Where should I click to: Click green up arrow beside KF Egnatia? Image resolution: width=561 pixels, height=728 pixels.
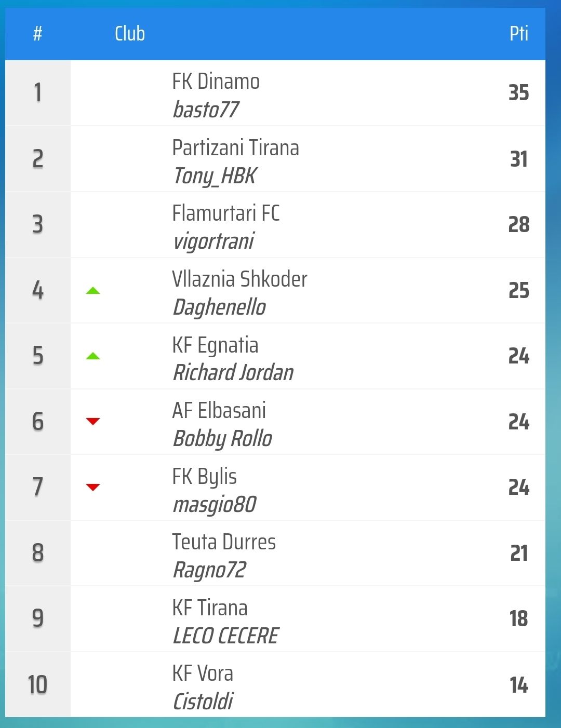point(93,356)
